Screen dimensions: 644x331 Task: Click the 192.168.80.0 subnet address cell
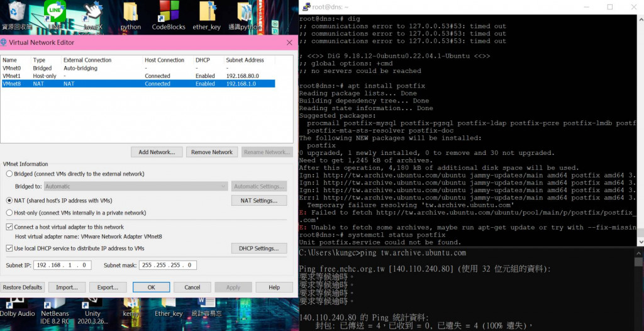[x=241, y=76]
